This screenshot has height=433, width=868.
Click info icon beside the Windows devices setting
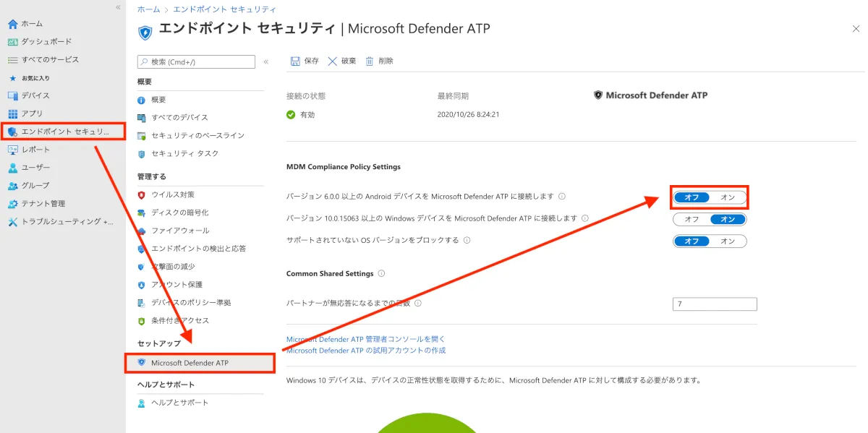[585, 218]
